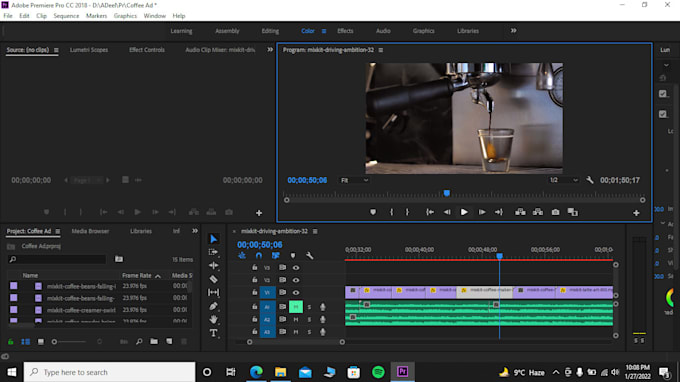
Task: Click Go to Out in Program monitor
Action: click(x=499, y=212)
